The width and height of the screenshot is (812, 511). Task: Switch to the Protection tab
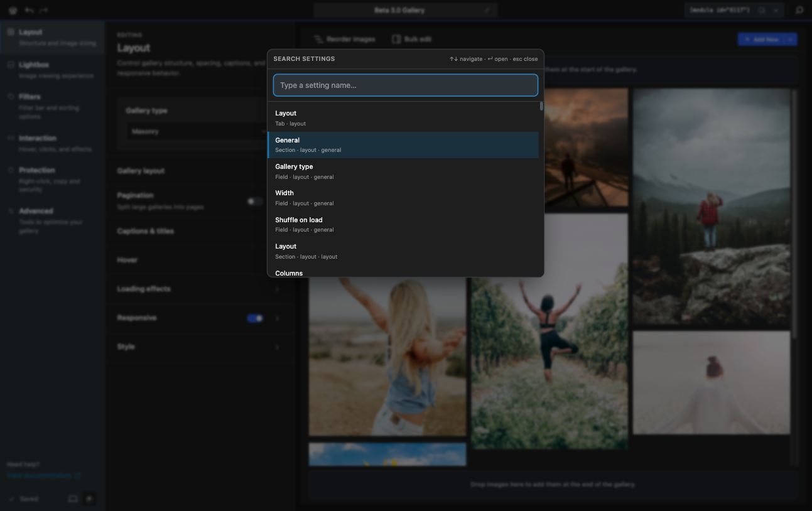click(x=52, y=180)
